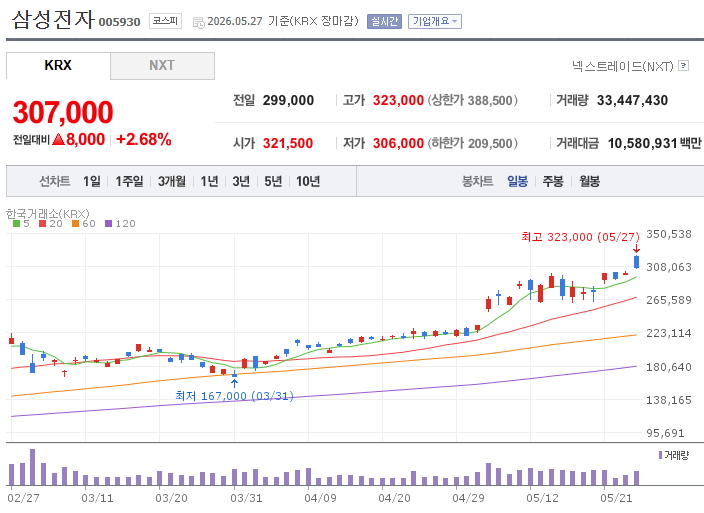The image size is (704, 513).
Task: Open the 기업개요 dropdown
Action: 435,21
